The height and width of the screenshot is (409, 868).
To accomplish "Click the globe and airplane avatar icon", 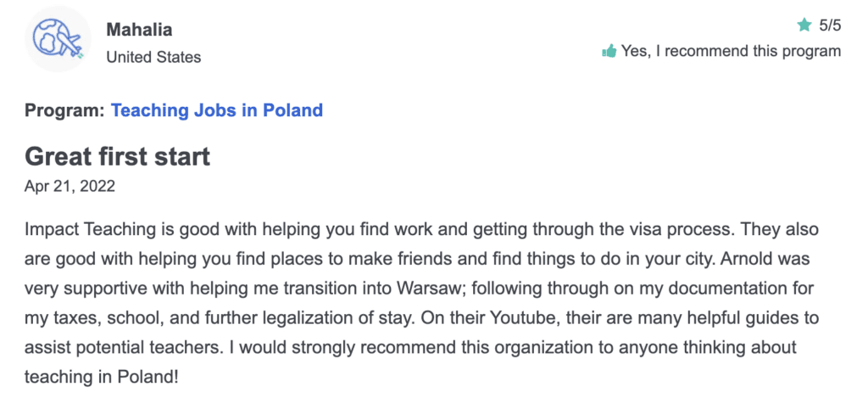I will pos(58,39).
